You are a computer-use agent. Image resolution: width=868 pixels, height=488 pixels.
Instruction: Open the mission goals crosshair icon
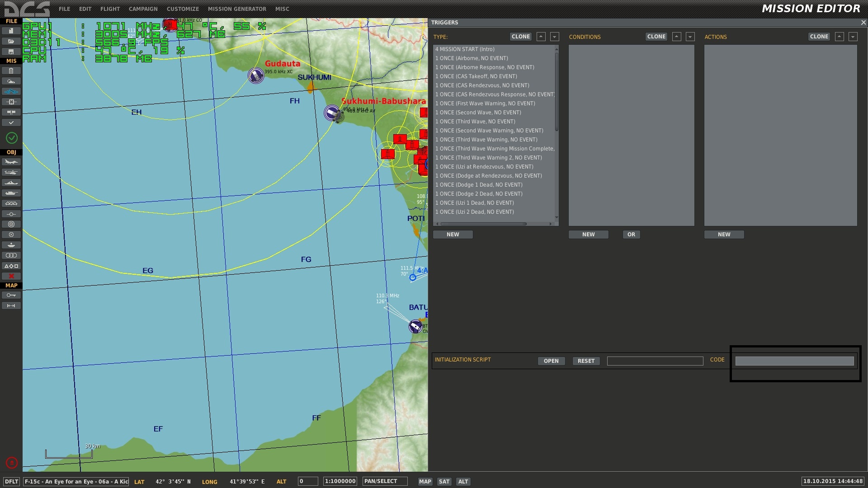pos(11,102)
